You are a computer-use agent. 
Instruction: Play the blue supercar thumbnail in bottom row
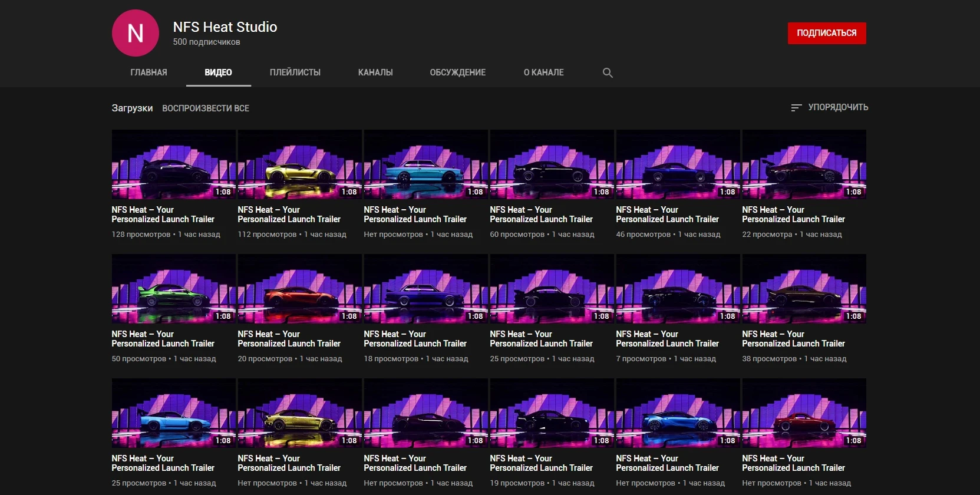pyautogui.click(x=678, y=413)
